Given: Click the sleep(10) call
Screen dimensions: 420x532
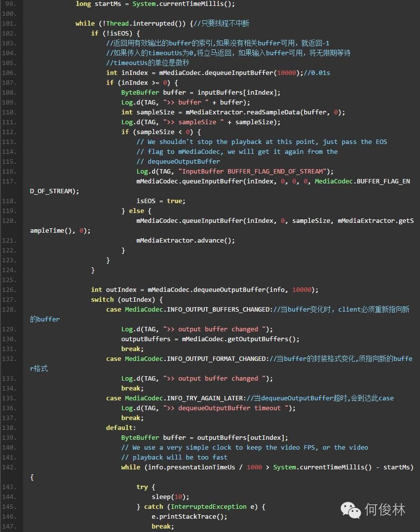Looking at the screenshot, I should coord(170,497).
